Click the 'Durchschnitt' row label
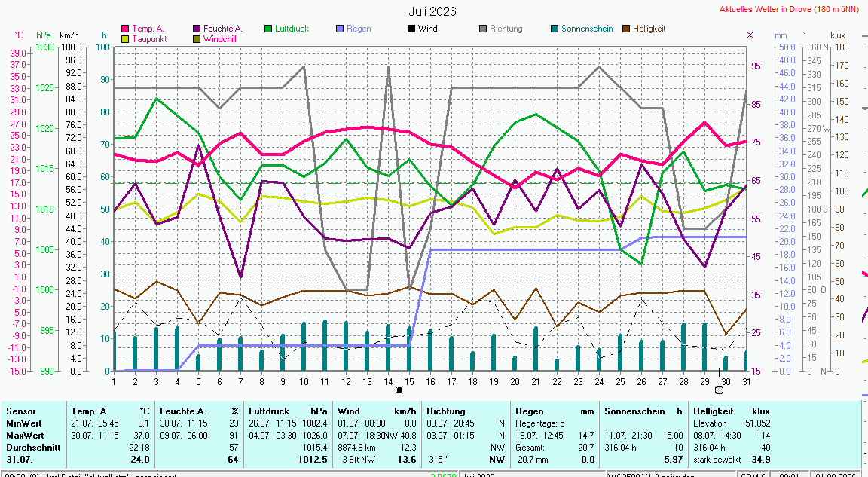Screen dimensions: 868x477 pos(33,448)
